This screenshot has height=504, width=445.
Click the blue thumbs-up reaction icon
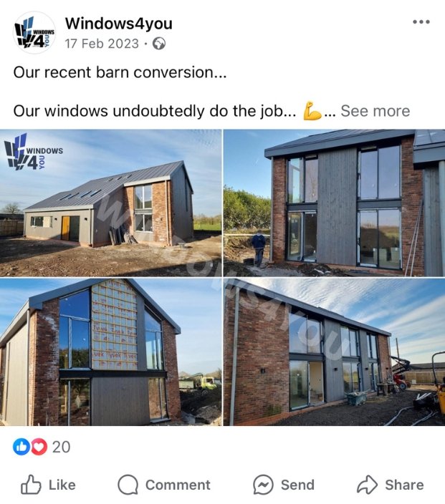point(21,447)
